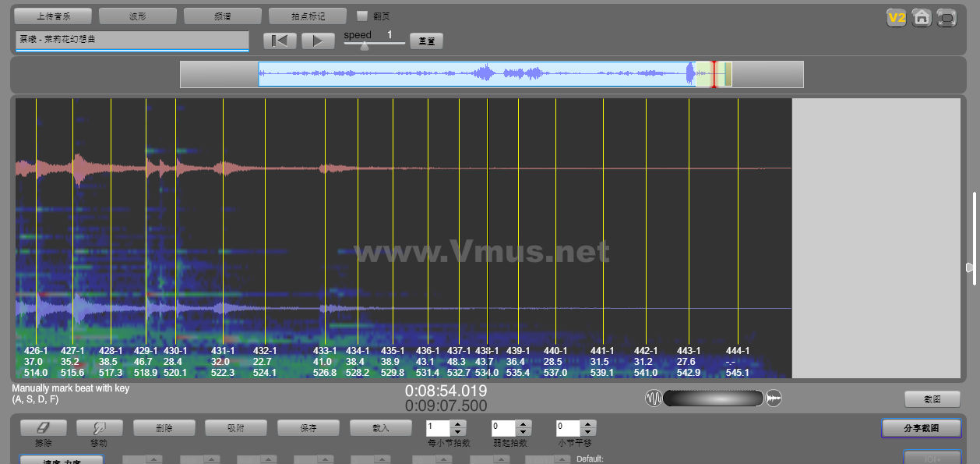Decrease 弱起拍数 pickup beats value

523,432
